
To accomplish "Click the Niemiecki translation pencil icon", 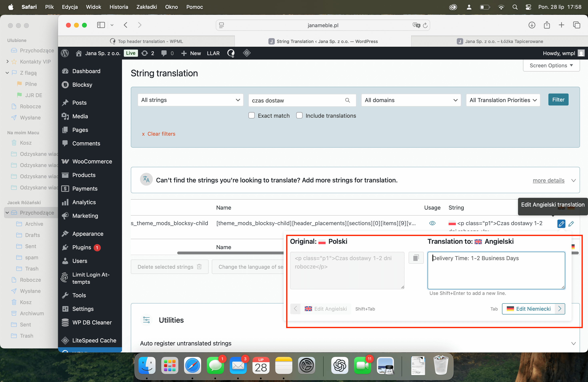I will (x=571, y=224).
